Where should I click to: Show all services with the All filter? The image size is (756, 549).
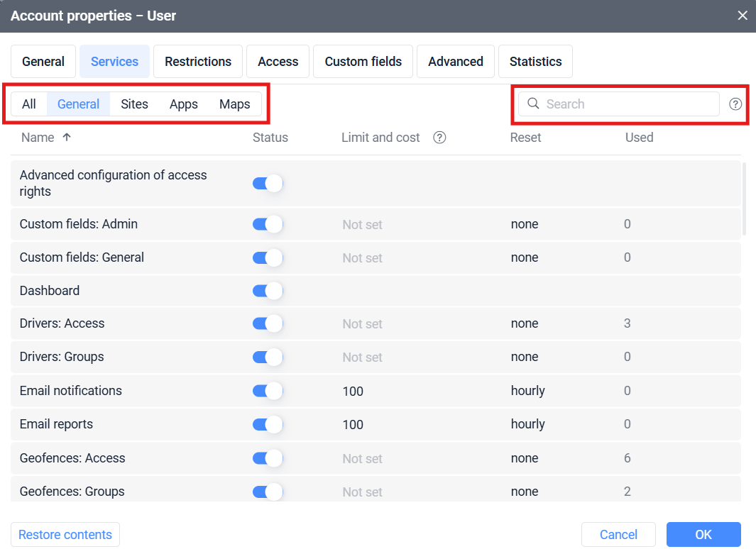tap(29, 104)
